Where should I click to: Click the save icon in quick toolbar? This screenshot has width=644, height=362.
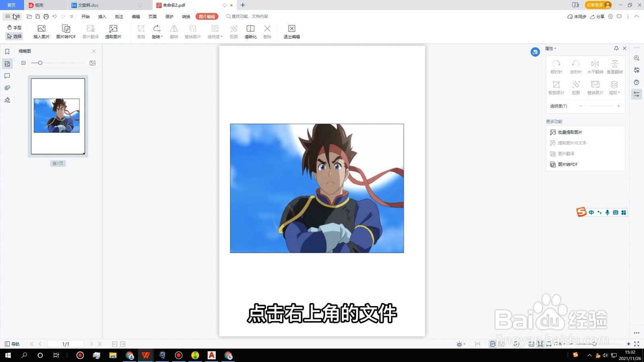click(x=37, y=16)
